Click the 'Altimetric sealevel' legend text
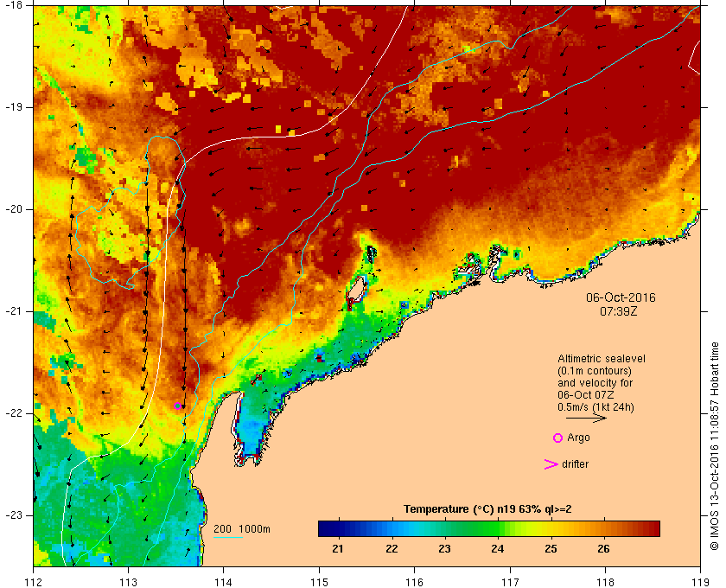 [x=602, y=359]
